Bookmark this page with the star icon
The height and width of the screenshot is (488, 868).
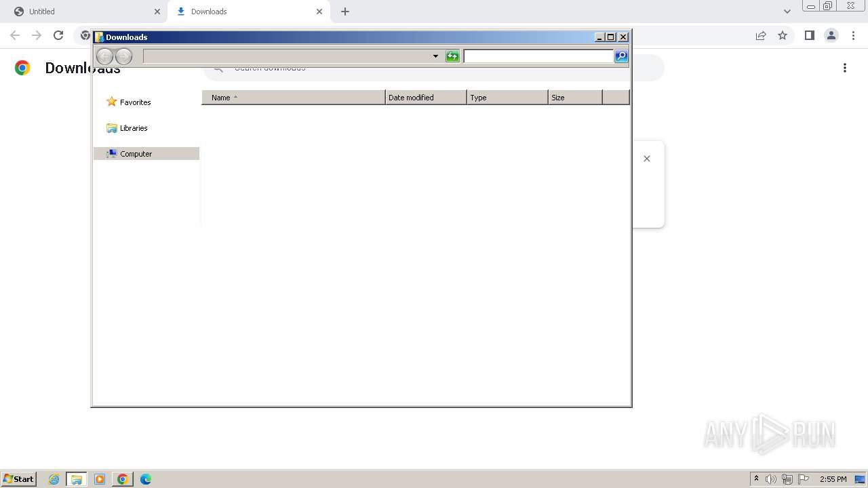[783, 35]
